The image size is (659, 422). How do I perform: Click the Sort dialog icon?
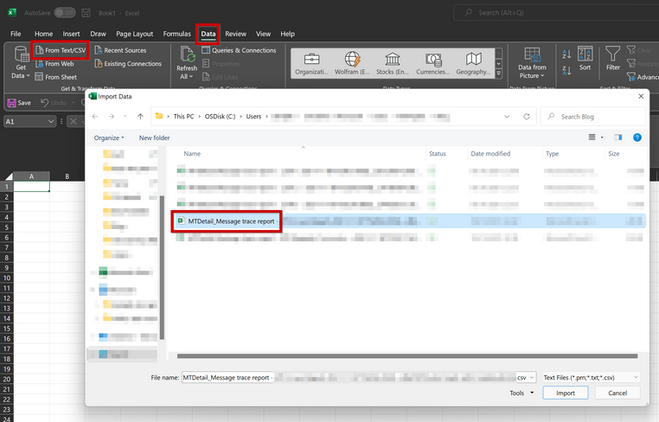[x=585, y=54]
